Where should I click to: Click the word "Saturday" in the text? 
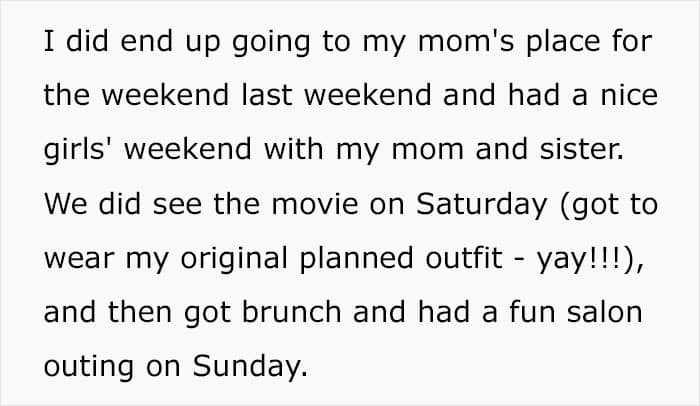click(x=482, y=204)
